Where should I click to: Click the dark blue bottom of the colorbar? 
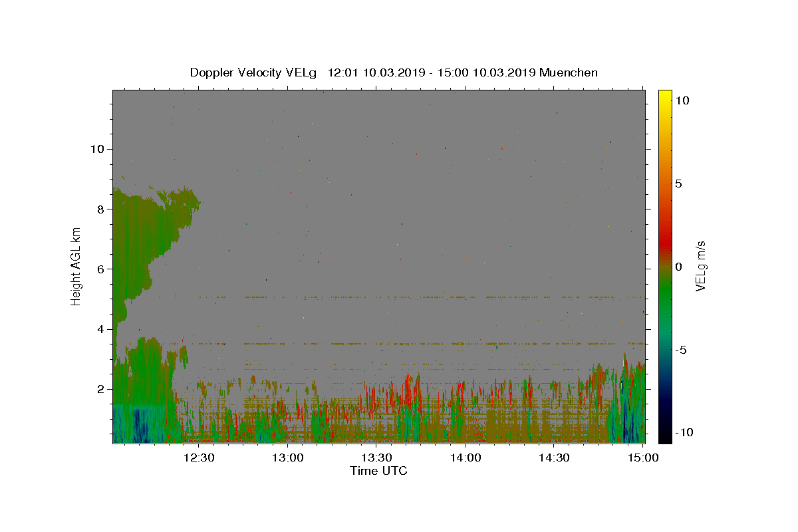665,438
